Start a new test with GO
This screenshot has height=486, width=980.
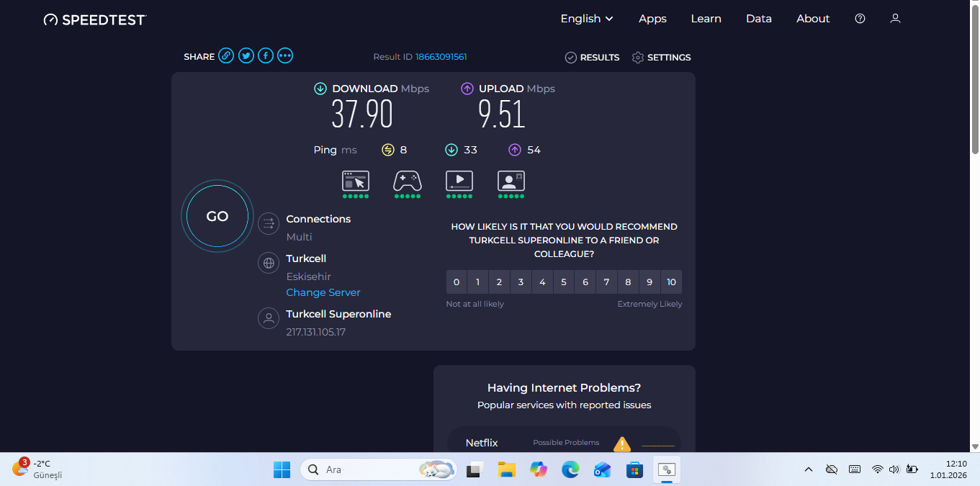(217, 216)
